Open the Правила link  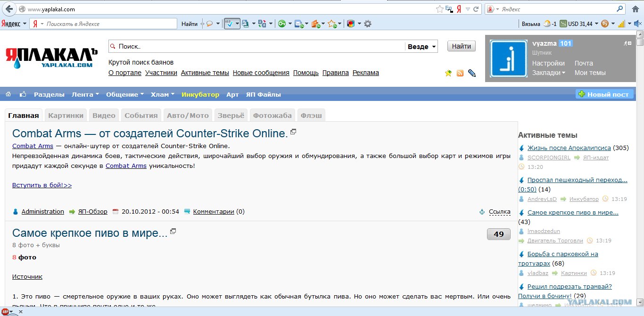pos(336,73)
